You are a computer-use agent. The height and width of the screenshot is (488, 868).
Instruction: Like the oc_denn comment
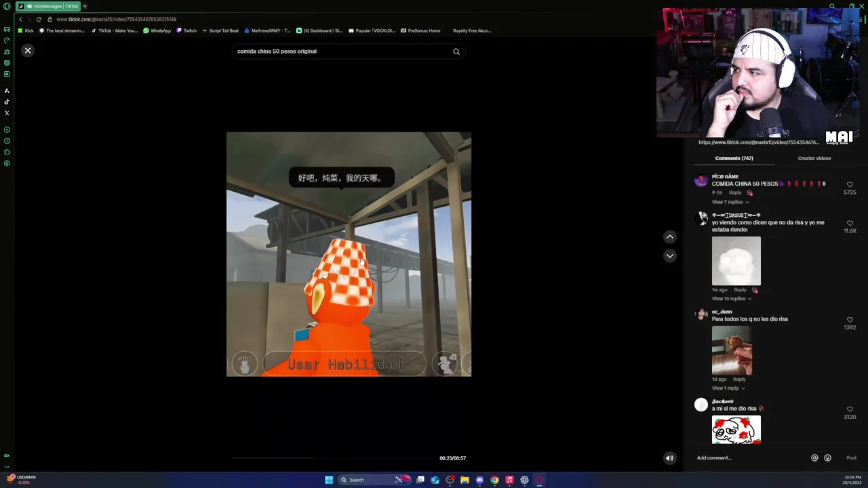(x=850, y=320)
